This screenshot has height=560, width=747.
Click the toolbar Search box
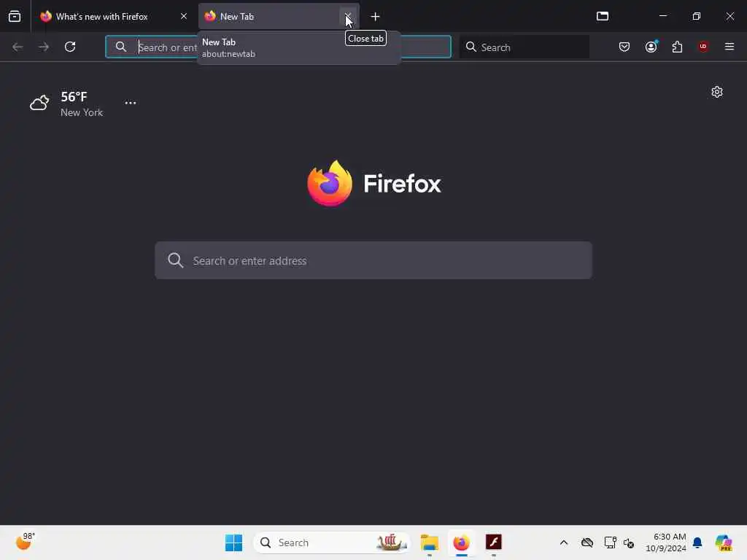(x=524, y=47)
